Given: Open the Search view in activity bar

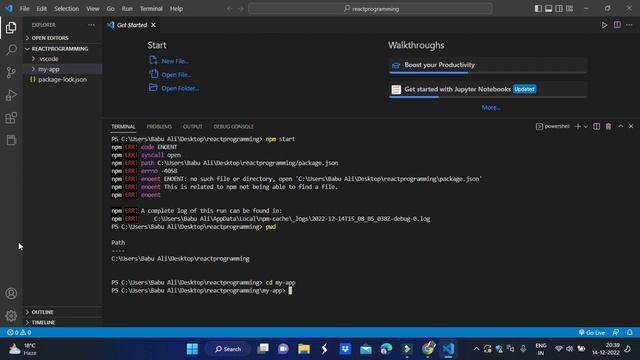Looking at the screenshot, I should coord(11,50).
